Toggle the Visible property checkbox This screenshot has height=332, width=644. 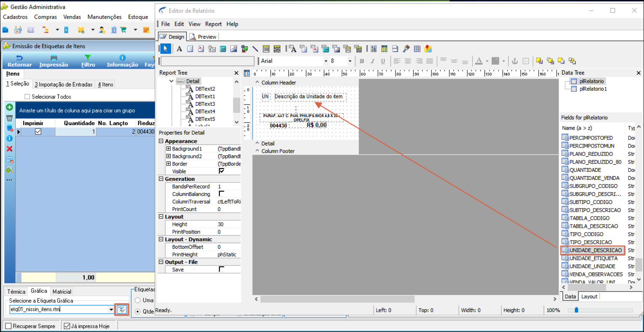pyautogui.click(x=221, y=171)
